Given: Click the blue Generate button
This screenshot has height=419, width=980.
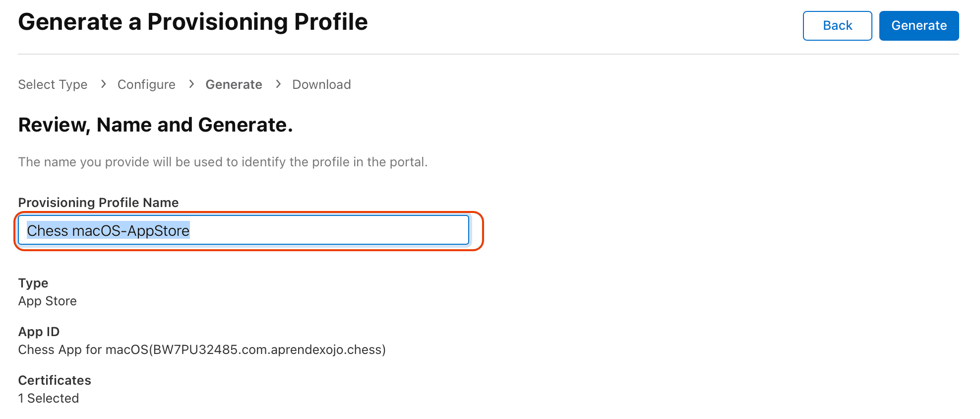Looking at the screenshot, I should click(919, 26).
